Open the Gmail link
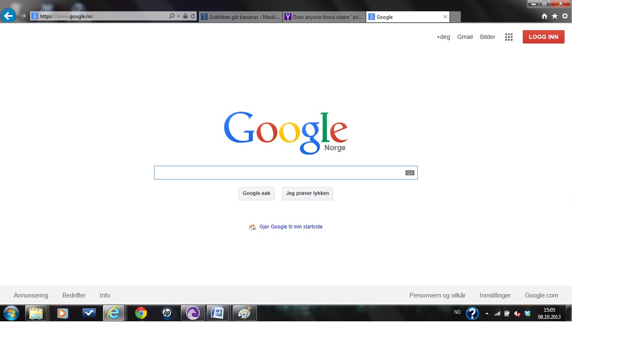This screenshot has width=632, height=364. (465, 37)
